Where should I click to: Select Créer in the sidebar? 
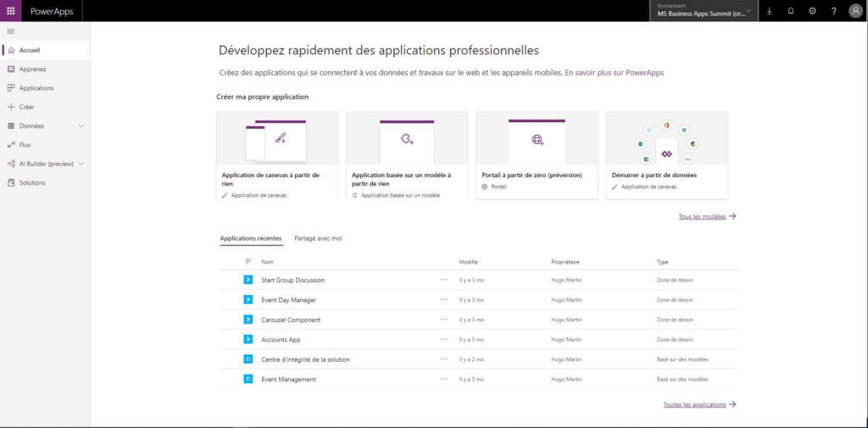pos(45,107)
